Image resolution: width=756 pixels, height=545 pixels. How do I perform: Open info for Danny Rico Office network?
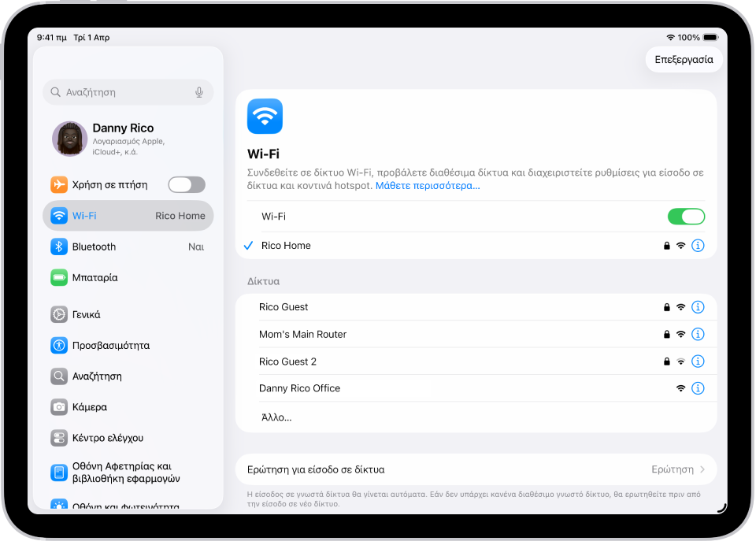[698, 388]
